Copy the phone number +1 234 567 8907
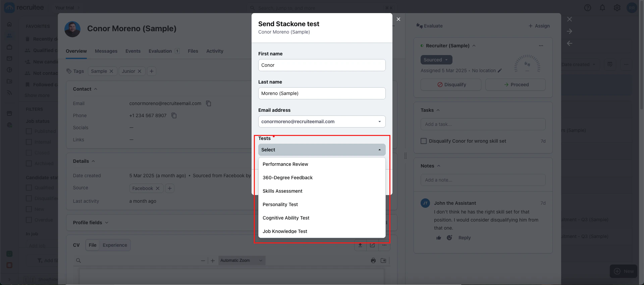This screenshot has height=285, width=644. pyautogui.click(x=174, y=115)
